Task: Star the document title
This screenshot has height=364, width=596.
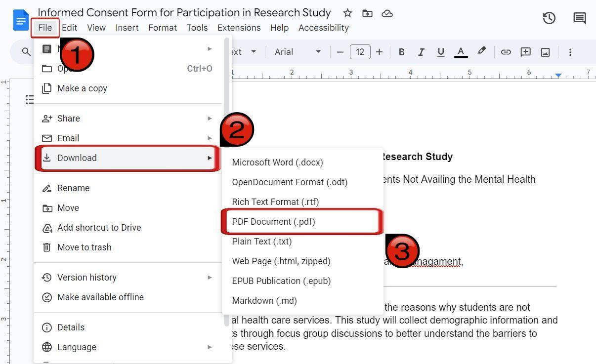Action: pos(347,13)
